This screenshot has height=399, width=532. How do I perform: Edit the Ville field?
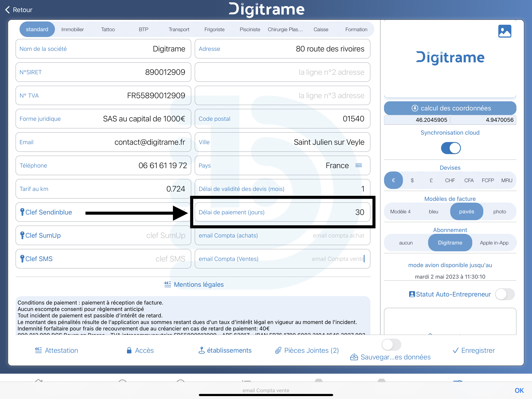click(x=282, y=142)
